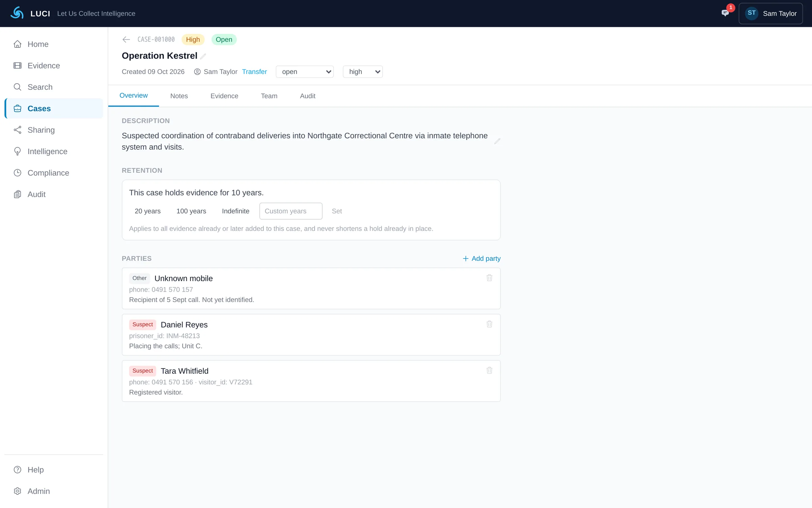Select the 100 years retention option
The width and height of the screenshot is (812, 508).
pyautogui.click(x=191, y=211)
